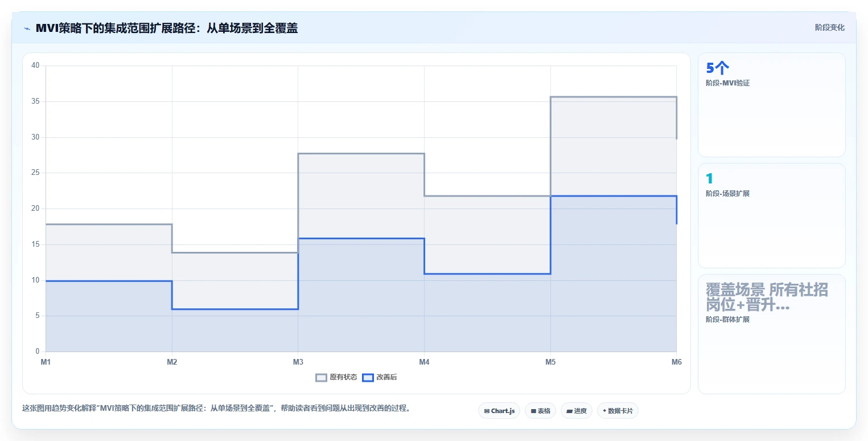Image resolution: width=868 pixels, height=441 pixels.
Task: Click the M2 x-axis label
Action: tap(172, 362)
